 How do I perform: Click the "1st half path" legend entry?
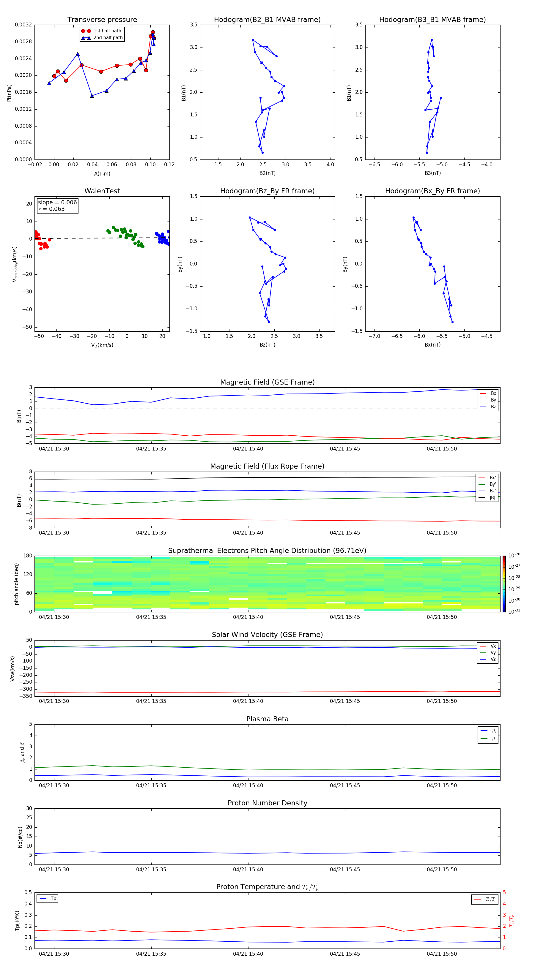102,31
